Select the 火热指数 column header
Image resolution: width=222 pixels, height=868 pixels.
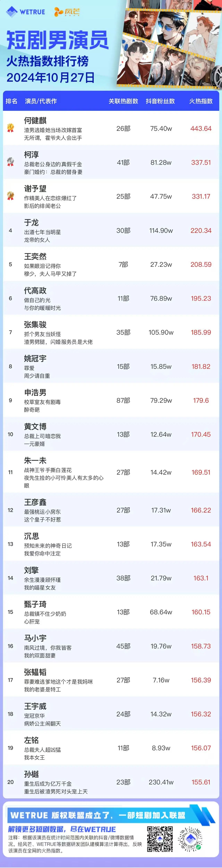pos(201,101)
